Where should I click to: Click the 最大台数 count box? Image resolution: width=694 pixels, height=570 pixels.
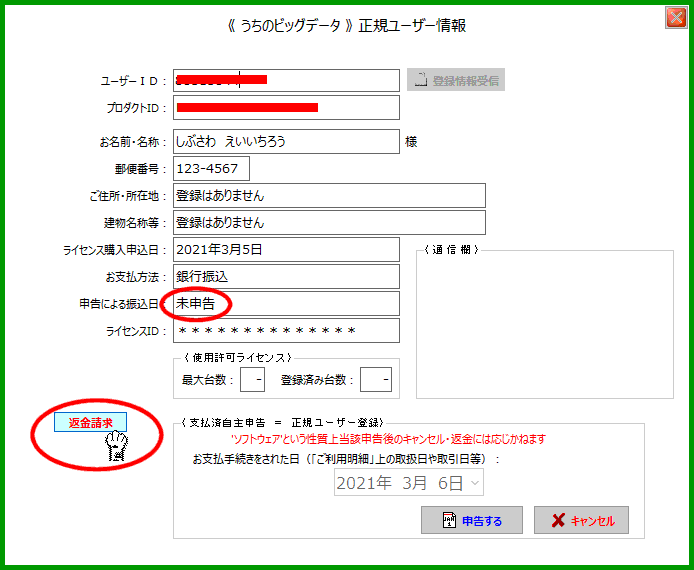(x=252, y=380)
